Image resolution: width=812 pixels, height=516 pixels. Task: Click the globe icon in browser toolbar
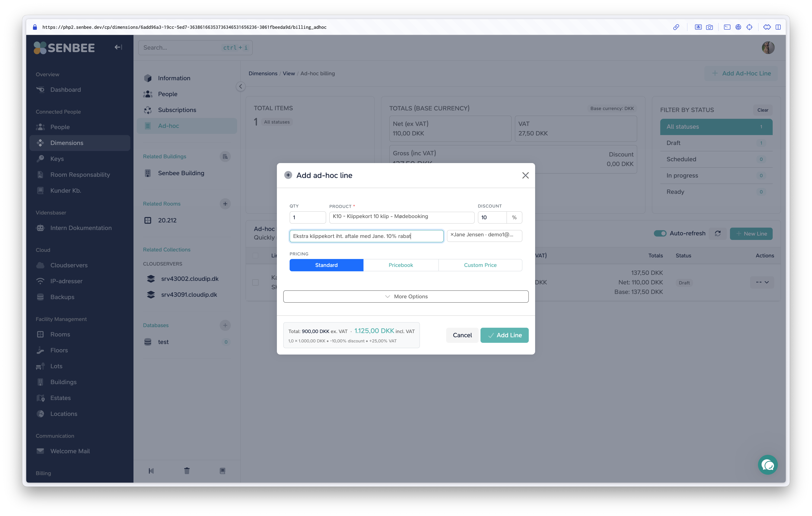click(738, 27)
